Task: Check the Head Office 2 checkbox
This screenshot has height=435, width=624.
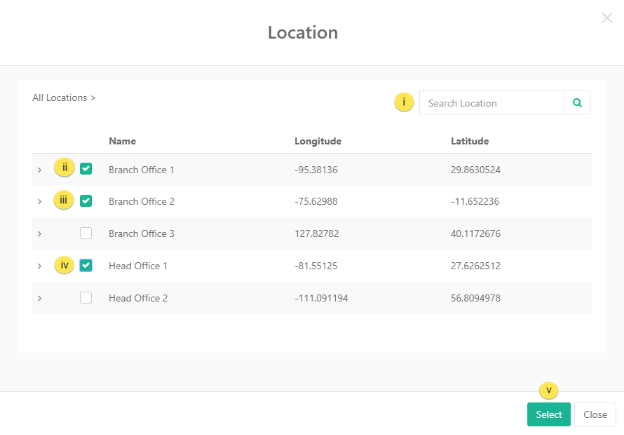Action: 86,297
